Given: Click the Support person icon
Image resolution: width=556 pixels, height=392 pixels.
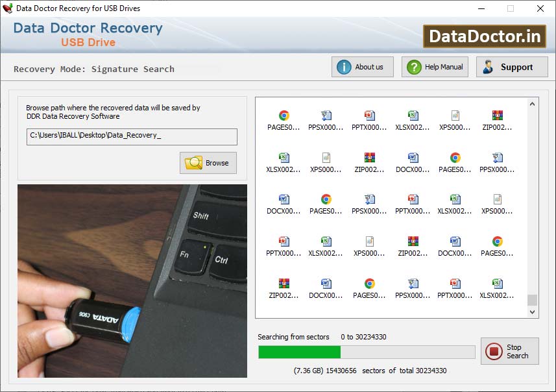Looking at the screenshot, I should [x=489, y=66].
